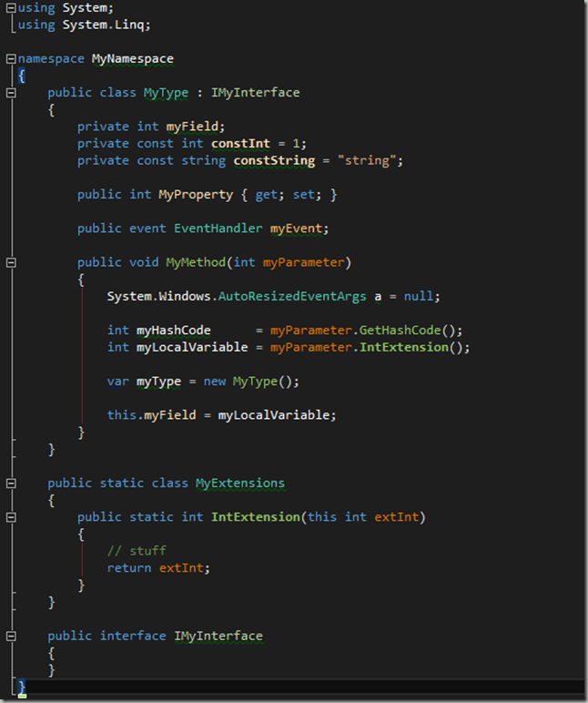Viewport: 588px width, 703px height.
Task: Click 'IMyInterface' in the MyType class declaration
Action: 256,93
